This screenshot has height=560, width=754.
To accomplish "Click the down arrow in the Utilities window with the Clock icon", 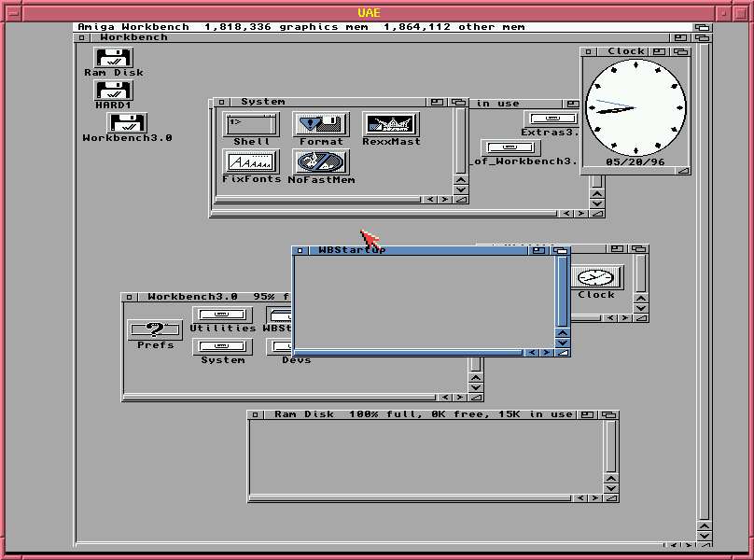I will (x=641, y=308).
